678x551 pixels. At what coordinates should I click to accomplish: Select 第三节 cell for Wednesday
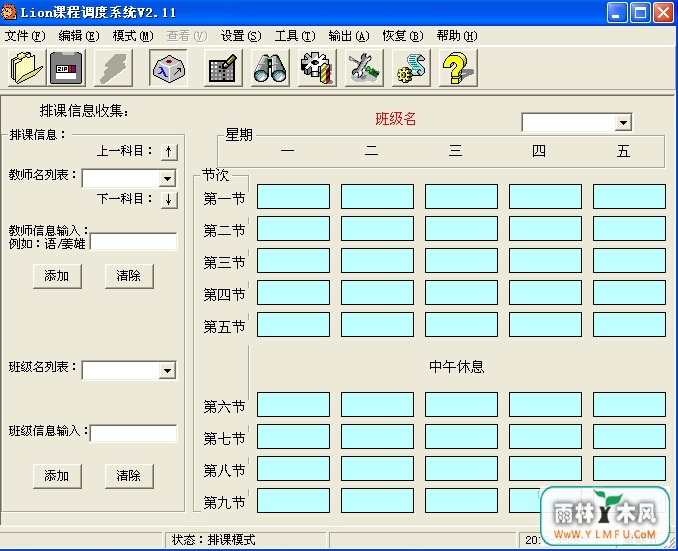461,260
